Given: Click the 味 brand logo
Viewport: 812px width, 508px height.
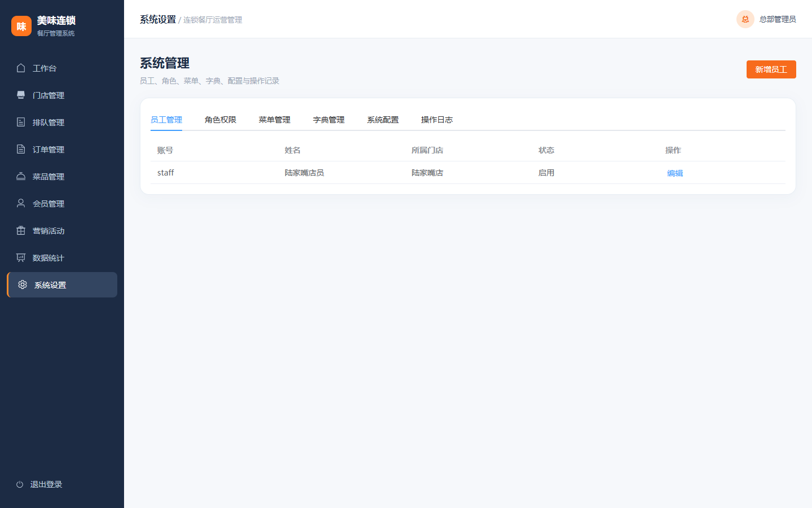Looking at the screenshot, I should tap(21, 26).
